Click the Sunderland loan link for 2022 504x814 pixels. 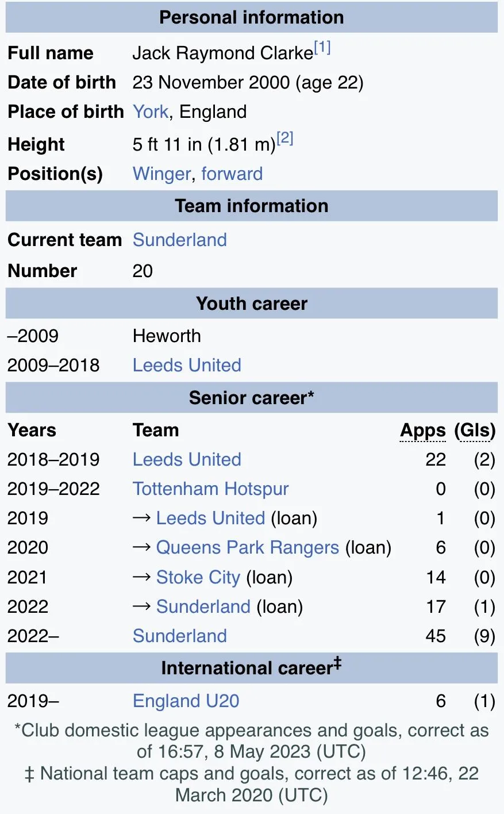203,606
